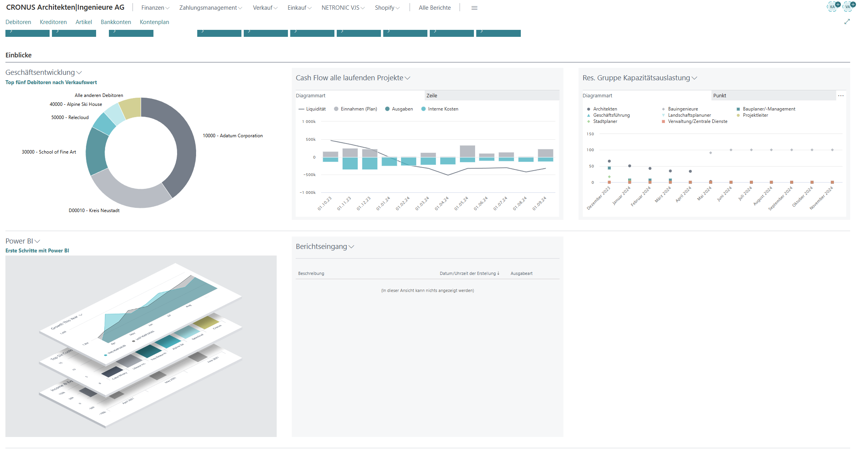Image resolution: width=868 pixels, height=449 pixels.
Task: Click the '50000 - Relecloud' chart label
Action: click(70, 117)
